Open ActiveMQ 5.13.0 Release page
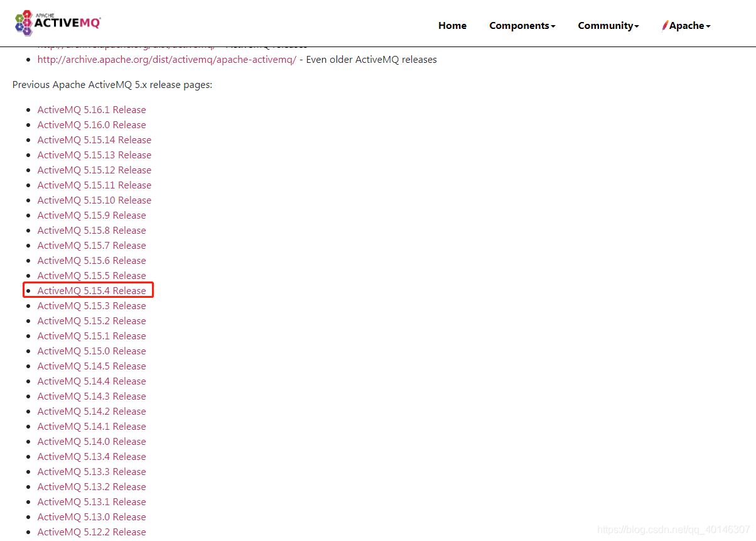 [x=92, y=517]
